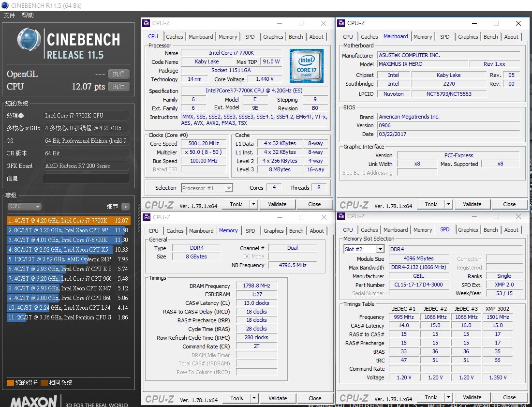
Task: Run the CPU test with 执行 button
Action: coord(118,87)
